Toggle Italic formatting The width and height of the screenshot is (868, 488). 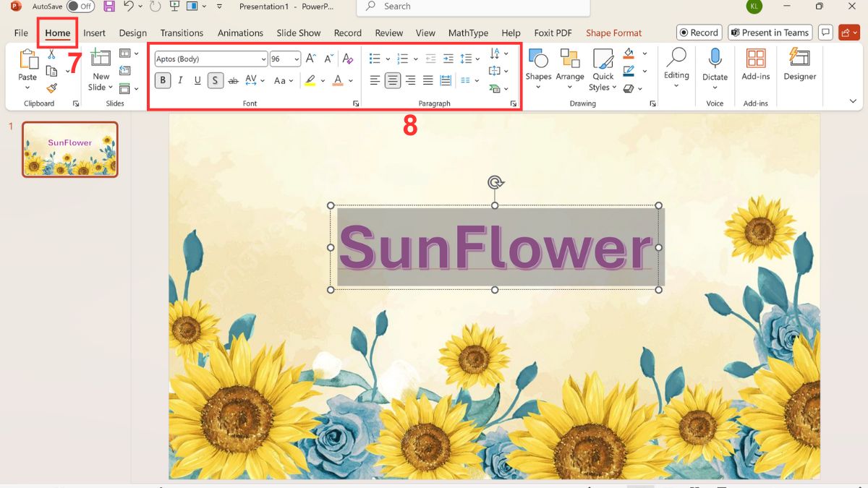(x=180, y=80)
